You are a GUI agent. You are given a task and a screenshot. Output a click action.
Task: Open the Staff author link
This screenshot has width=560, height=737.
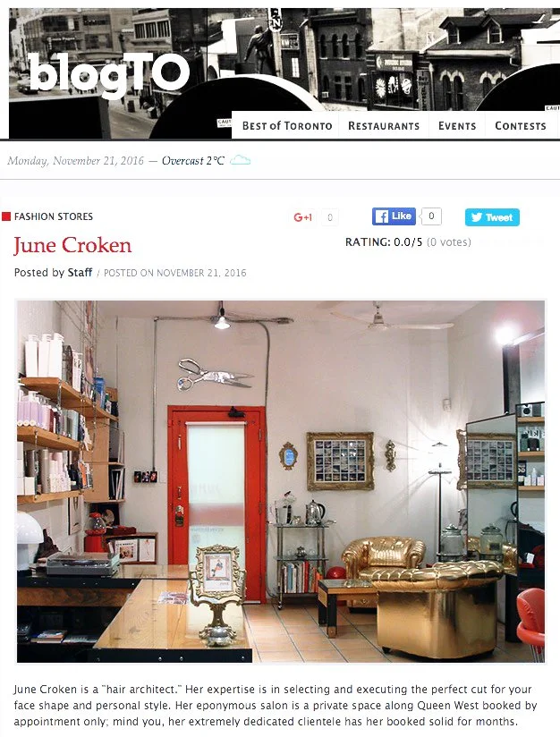click(80, 273)
